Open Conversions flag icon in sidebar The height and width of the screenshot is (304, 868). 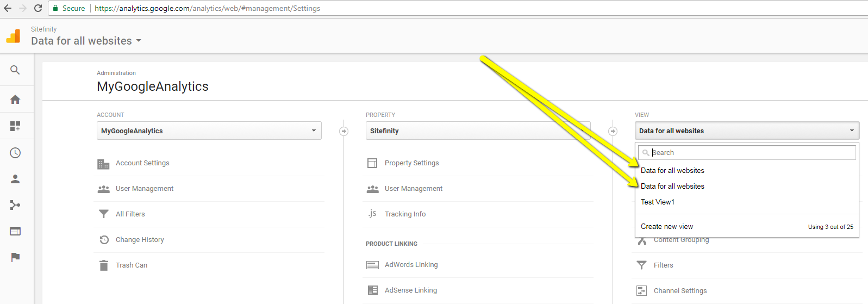click(15, 257)
